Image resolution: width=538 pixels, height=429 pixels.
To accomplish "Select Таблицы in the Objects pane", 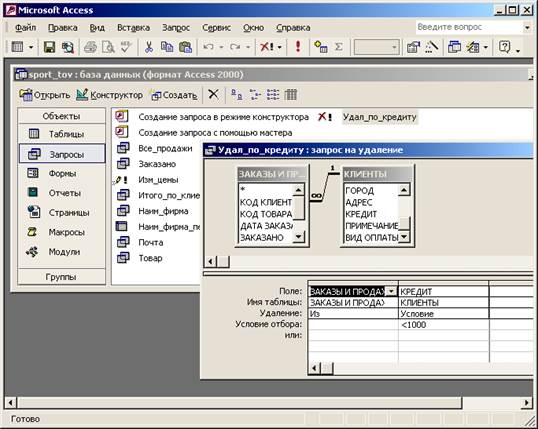I will (x=62, y=134).
